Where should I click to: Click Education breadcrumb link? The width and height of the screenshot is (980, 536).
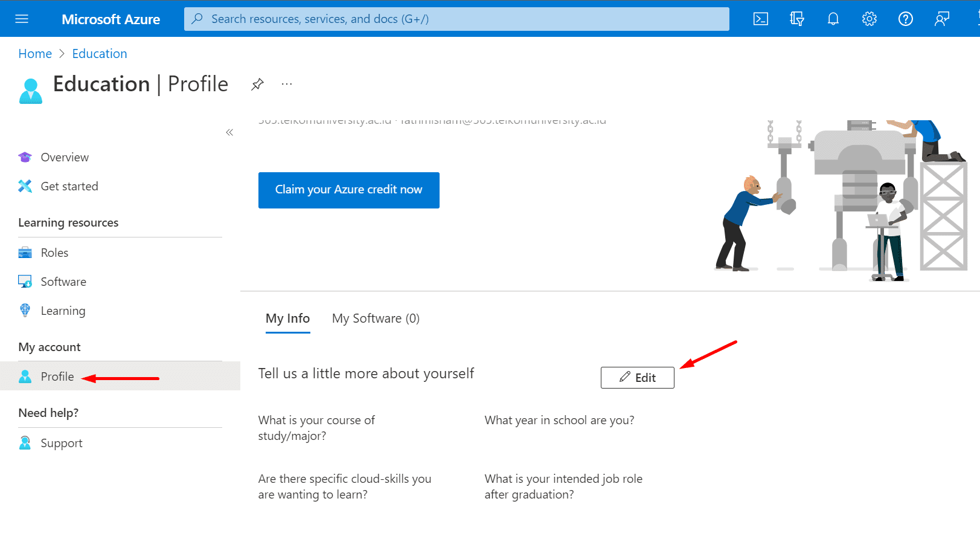[100, 54]
